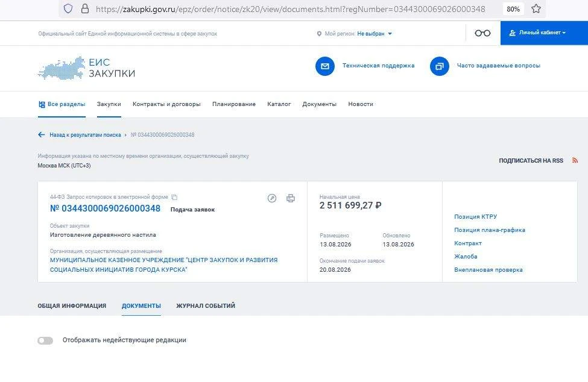Open the Новости menu item
The height and width of the screenshot is (382, 588).
click(361, 104)
